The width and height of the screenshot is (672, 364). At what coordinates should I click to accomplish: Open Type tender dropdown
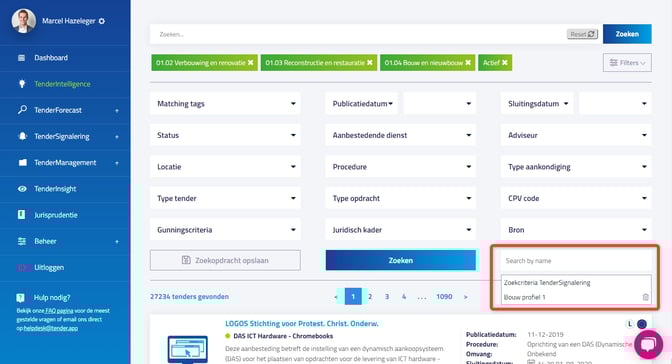coord(225,198)
